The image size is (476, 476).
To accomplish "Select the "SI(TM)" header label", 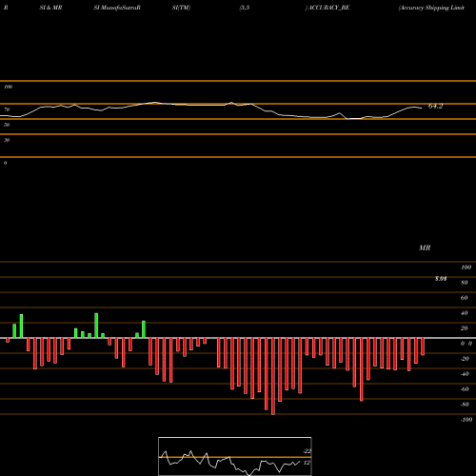I will pos(181,8).
